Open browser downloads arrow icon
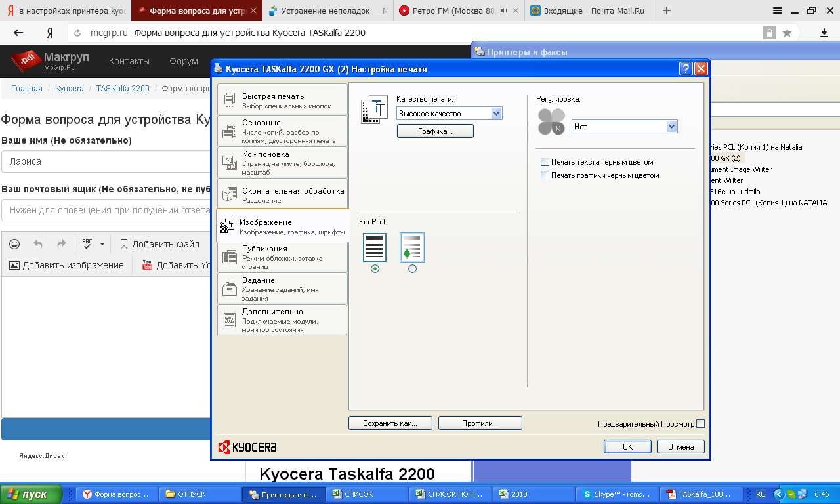 coord(824,33)
